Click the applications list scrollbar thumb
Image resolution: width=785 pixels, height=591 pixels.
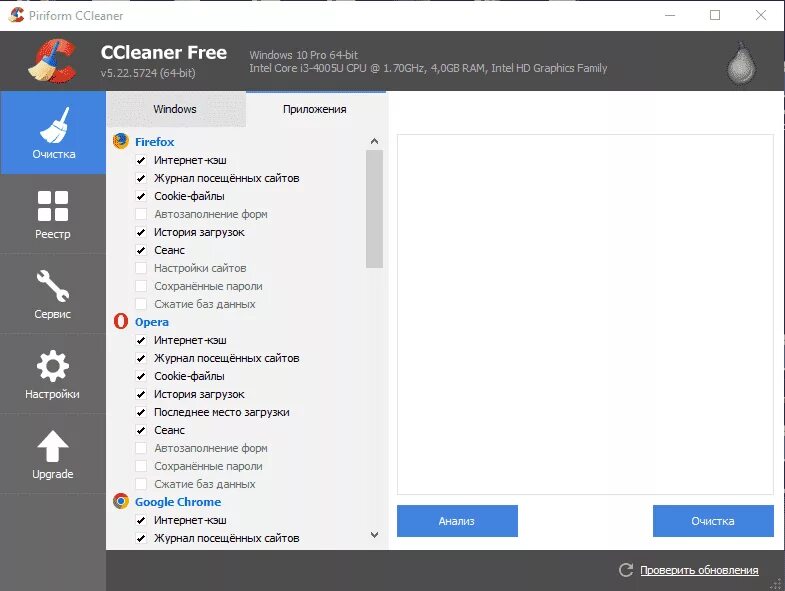[x=374, y=209]
